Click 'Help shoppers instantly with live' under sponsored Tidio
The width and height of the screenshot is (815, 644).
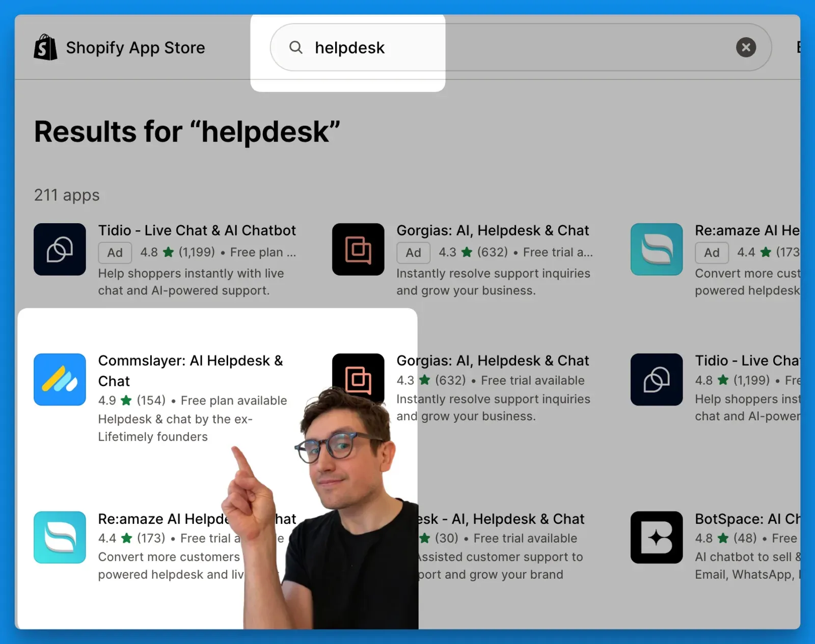tap(191, 274)
